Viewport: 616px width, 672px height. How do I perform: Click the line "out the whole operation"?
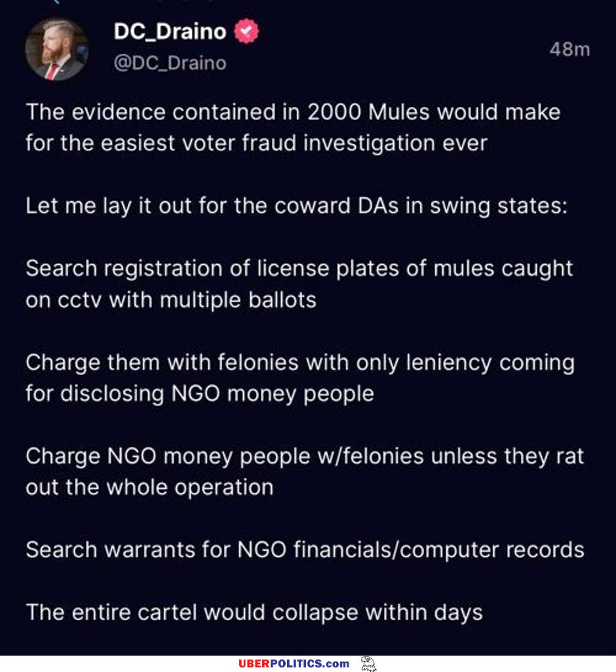click(149, 488)
